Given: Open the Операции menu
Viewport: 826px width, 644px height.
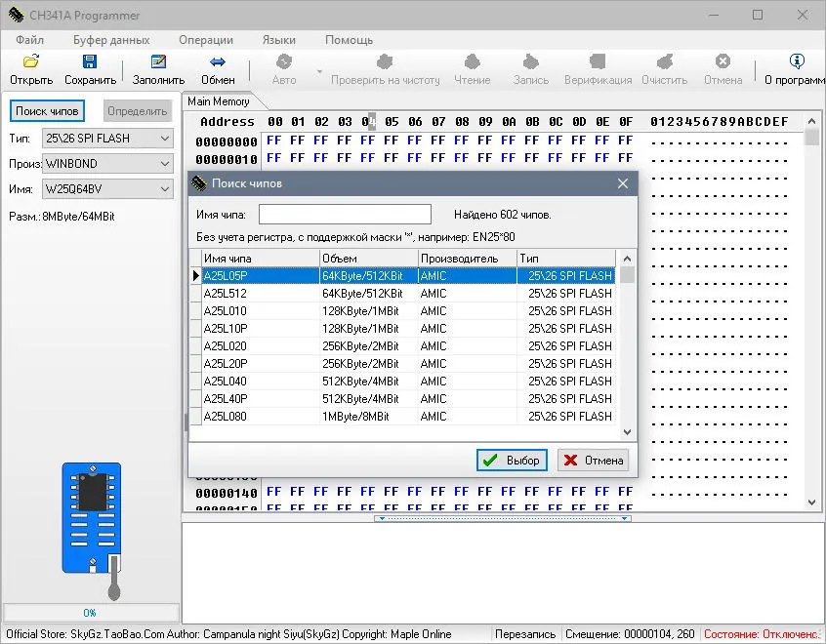Looking at the screenshot, I should (206, 40).
